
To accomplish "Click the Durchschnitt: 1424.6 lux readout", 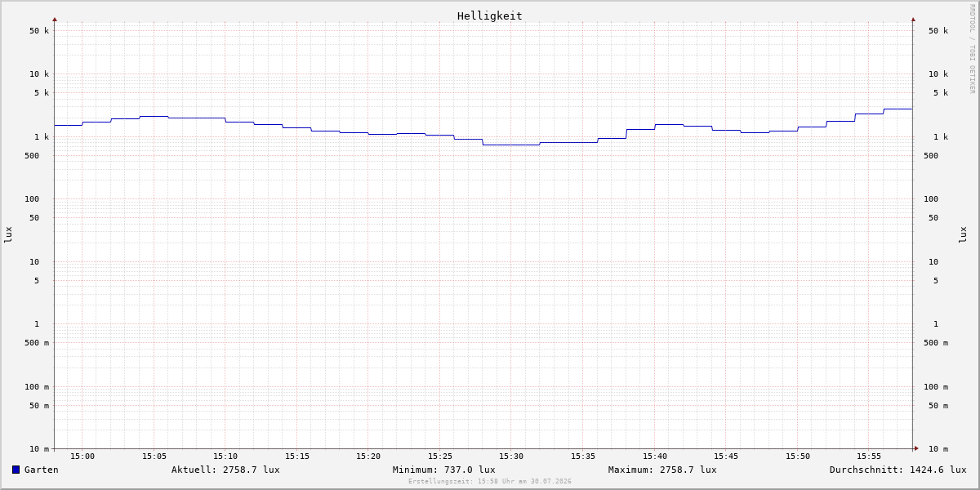I will coord(898,470).
